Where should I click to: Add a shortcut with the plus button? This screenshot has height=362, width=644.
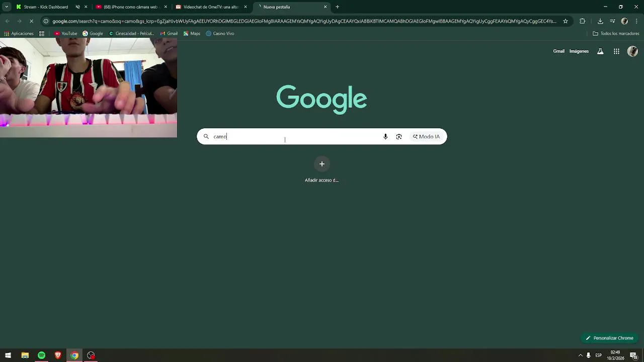pyautogui.click(x=322, y=164)
